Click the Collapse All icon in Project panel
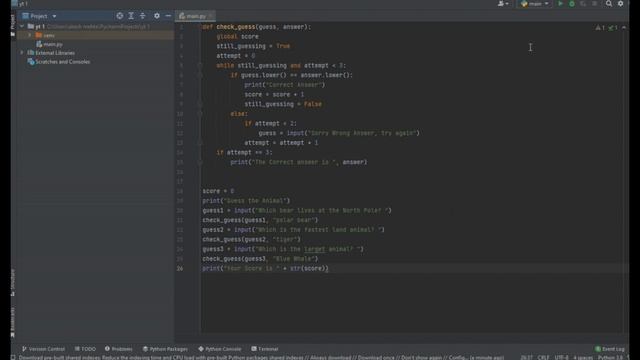The height and width of the screenshot is (360, 640). [x=142, y=16]
